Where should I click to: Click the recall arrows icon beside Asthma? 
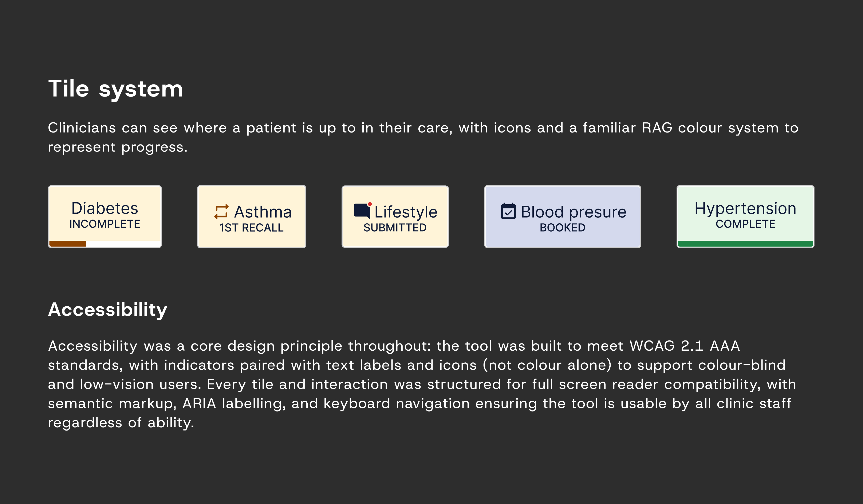[221, 212]
